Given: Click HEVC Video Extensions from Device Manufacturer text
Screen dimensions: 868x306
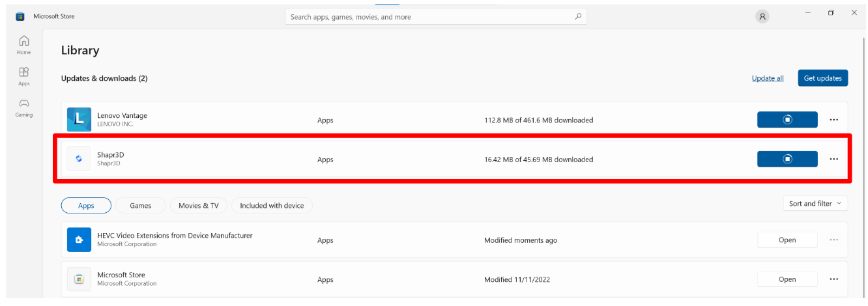Looking at the screenshot, I should (x=175, y=236).
